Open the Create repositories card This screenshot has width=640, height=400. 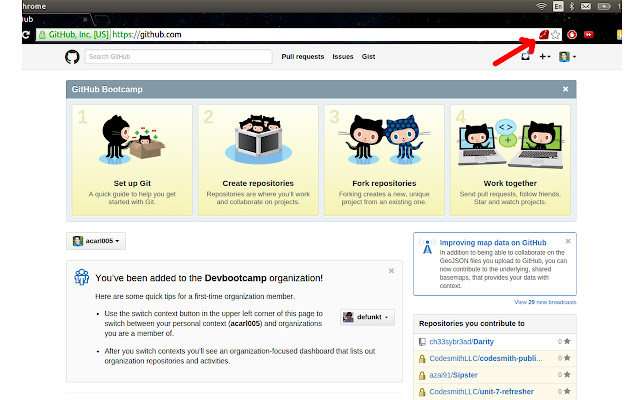click(258, 160)
